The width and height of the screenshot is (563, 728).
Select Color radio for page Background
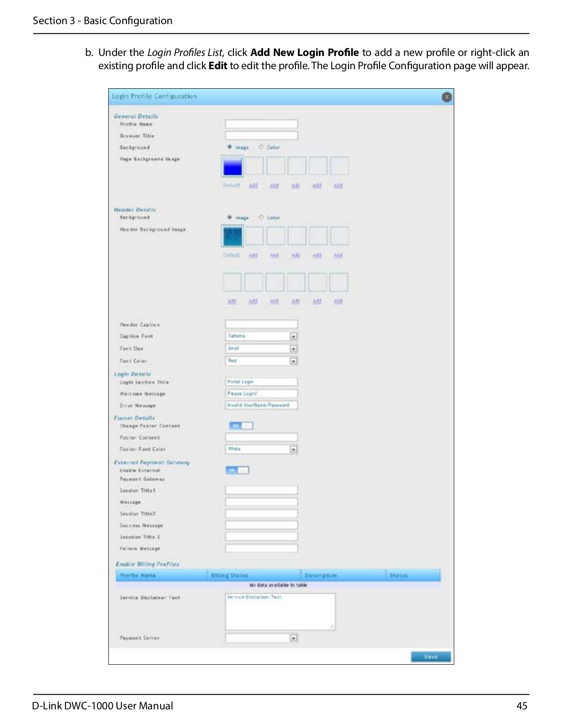261,147
